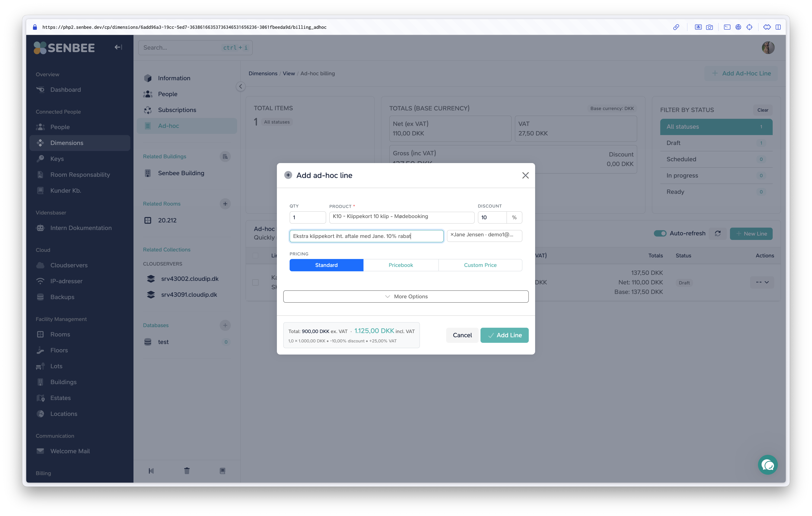The height and width of the screenshot is (516, 812).
Task: Tick the ad-hoc line row checkbox
Action: pyautogui.click(x=255, y=282)
